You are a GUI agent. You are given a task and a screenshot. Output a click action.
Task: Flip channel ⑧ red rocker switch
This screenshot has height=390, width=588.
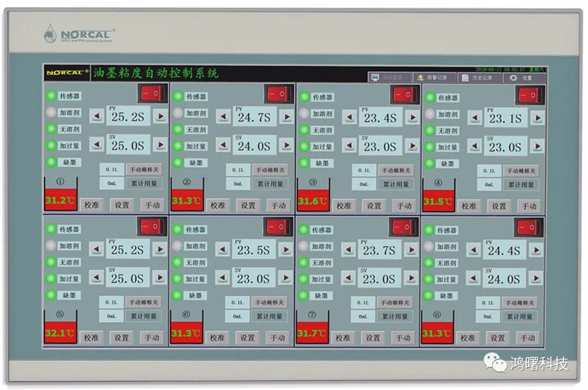(x=528, y=228)
